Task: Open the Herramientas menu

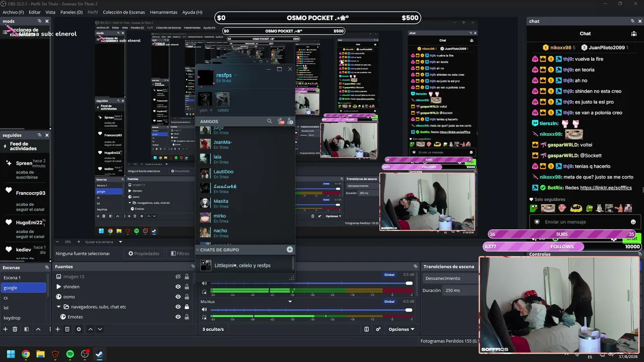Action: point(164,12)
